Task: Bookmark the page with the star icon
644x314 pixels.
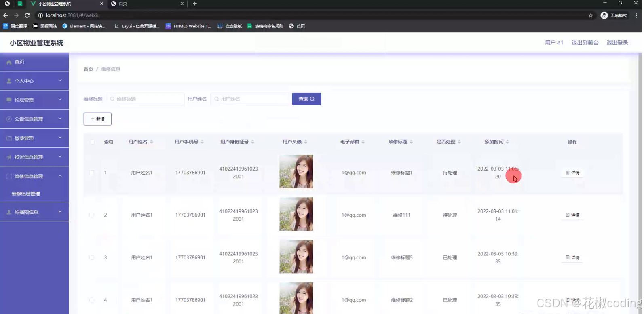Action: pyautogui.click(x=591, y=15)
